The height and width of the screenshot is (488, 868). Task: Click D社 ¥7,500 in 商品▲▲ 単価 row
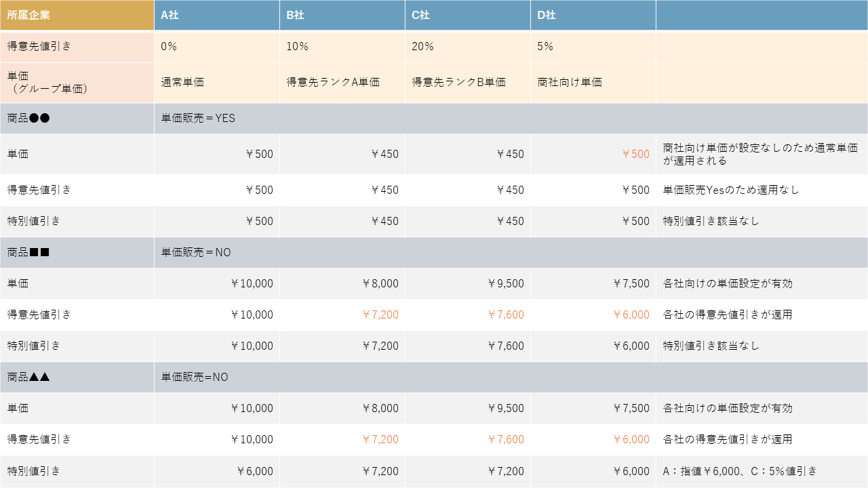tap(631, 408)
